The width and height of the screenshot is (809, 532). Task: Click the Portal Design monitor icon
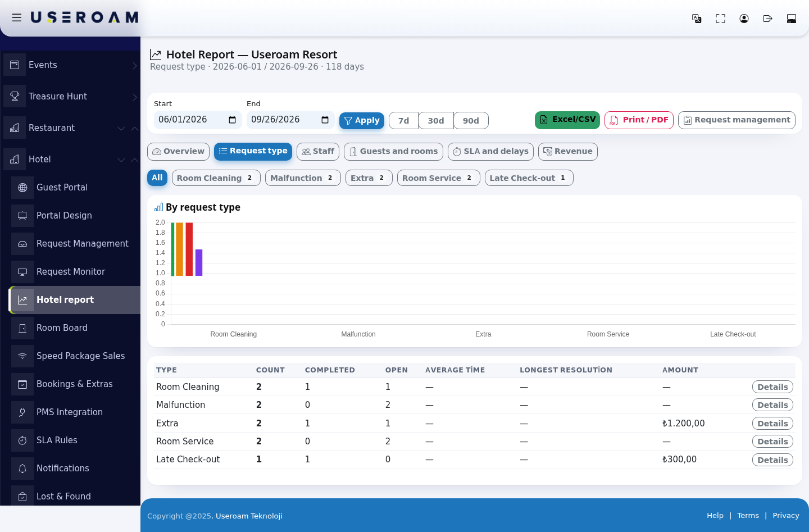tap(22, 215)
